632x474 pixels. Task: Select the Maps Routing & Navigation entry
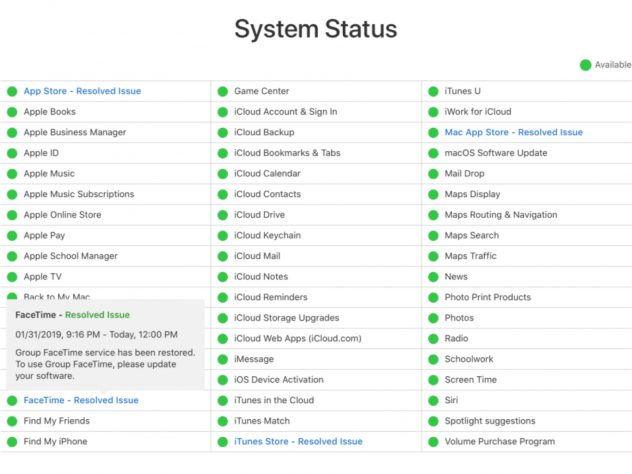500,215
